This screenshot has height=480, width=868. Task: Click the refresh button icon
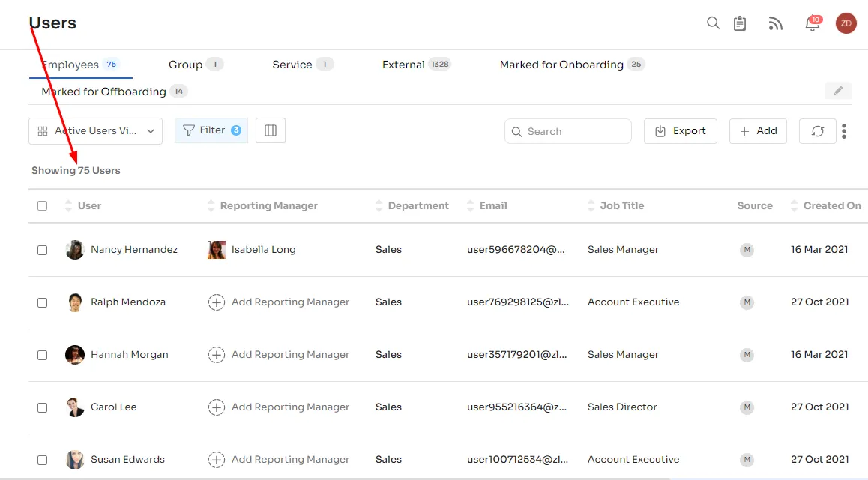pyautogui.click(x=818, y=131)
